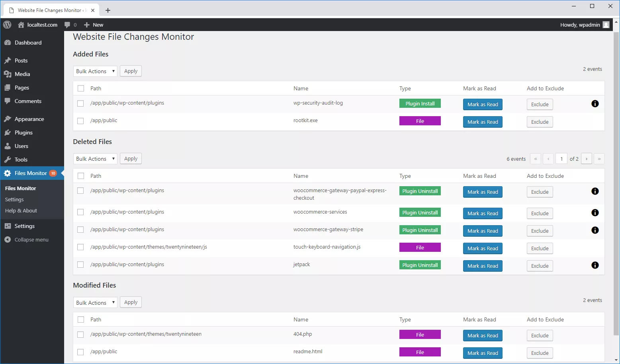Select all Deleted Files header checkbox
This screenshot has width=620, height=364.
[x=81, y=176]
